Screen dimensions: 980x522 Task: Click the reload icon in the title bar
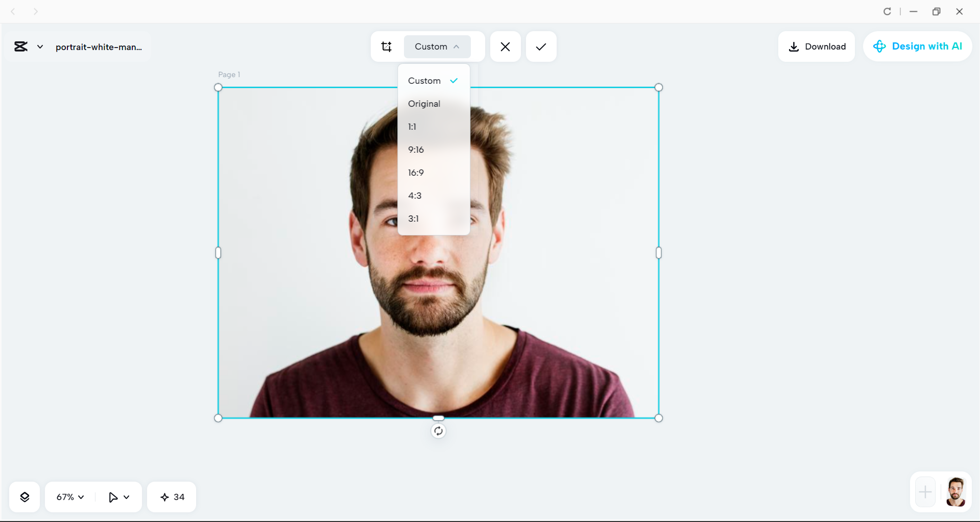click(888, 11)
